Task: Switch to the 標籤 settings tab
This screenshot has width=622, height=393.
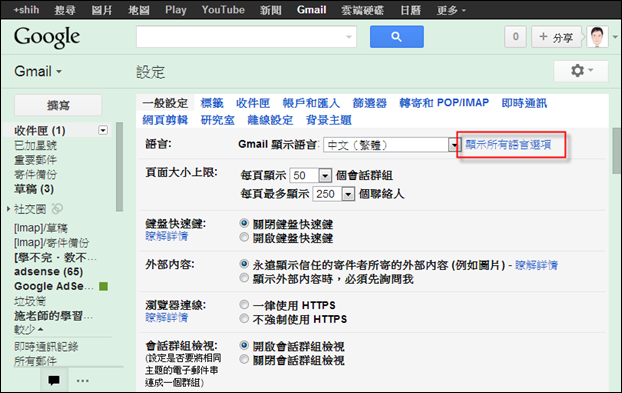Action: pos(212,103)
